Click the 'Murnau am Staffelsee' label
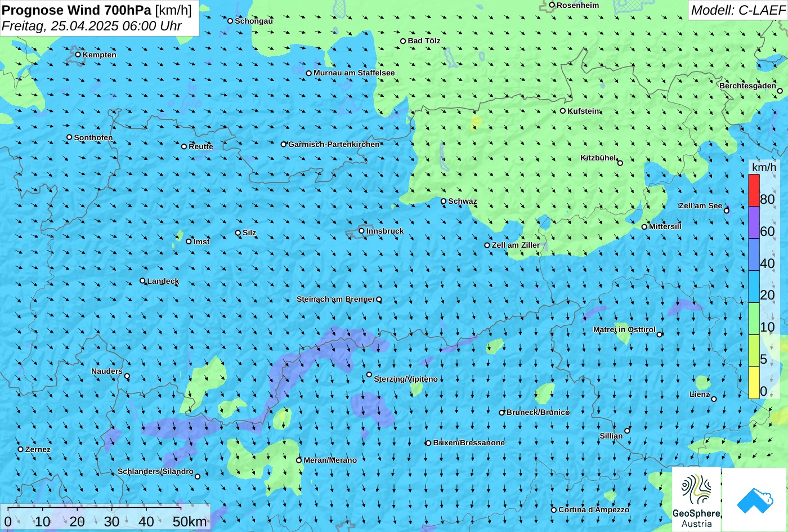Viewport: 788px width, 532px height. click(354, 73)
